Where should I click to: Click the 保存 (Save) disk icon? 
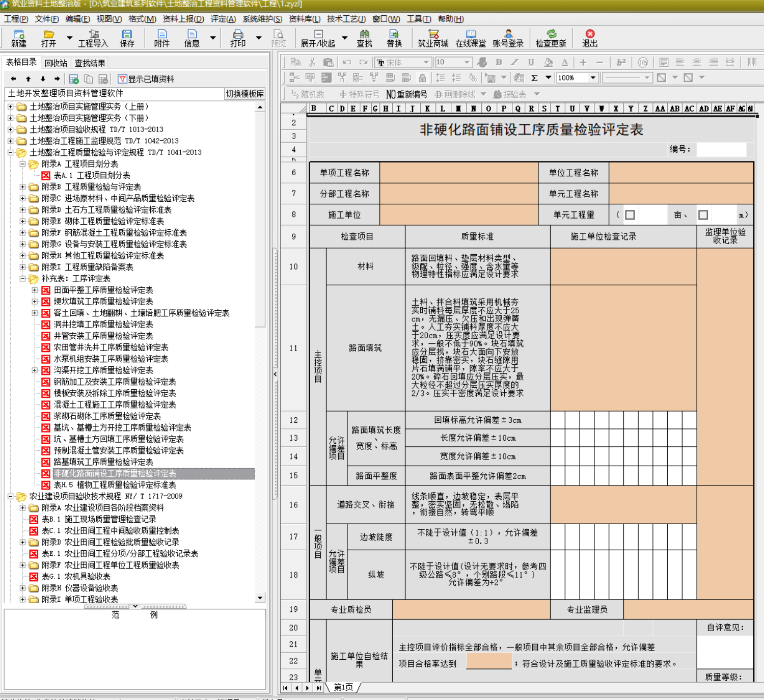[127, 34]
